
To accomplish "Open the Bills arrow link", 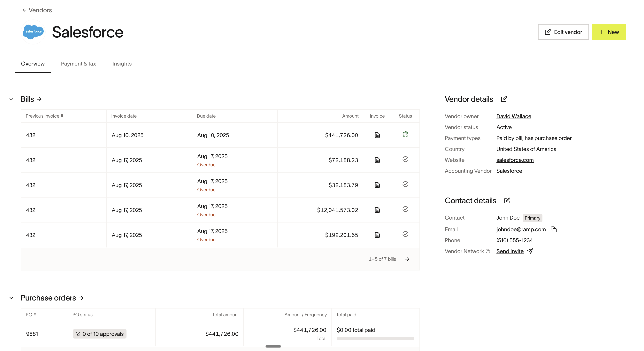I will click(x=39, y=99).
